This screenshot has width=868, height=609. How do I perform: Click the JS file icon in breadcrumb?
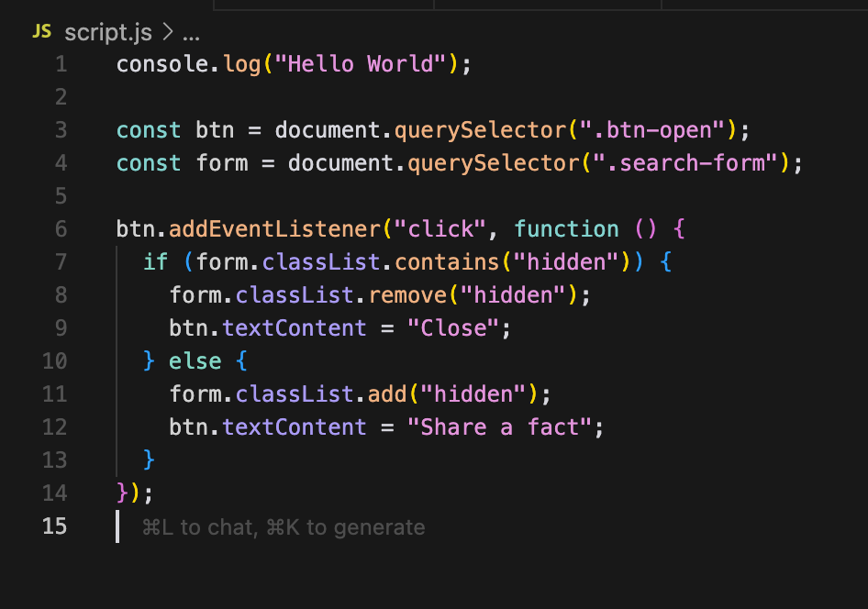(x=41, y=31)
